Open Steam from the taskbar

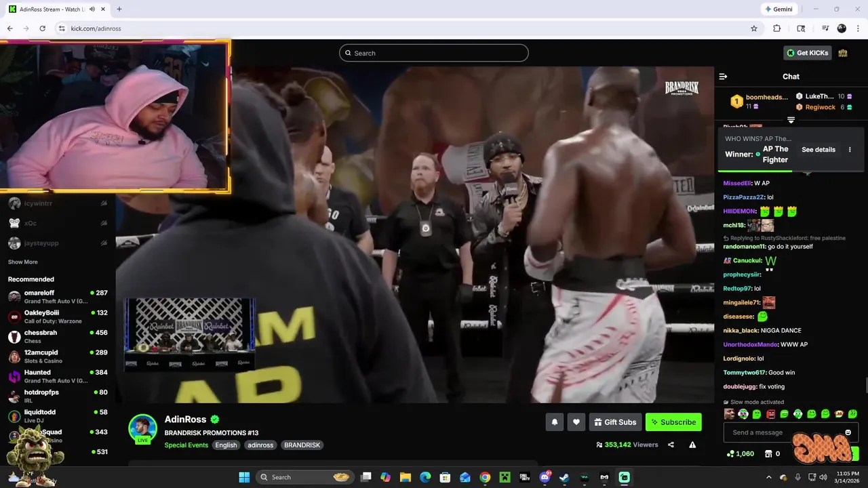pyautogui.click(x=564, y=477)
